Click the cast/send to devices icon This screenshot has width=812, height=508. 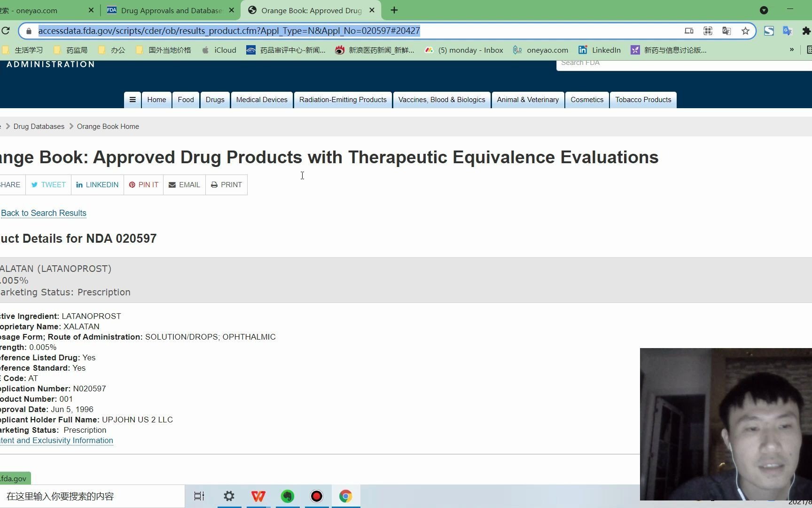click(x=689, y=31)
